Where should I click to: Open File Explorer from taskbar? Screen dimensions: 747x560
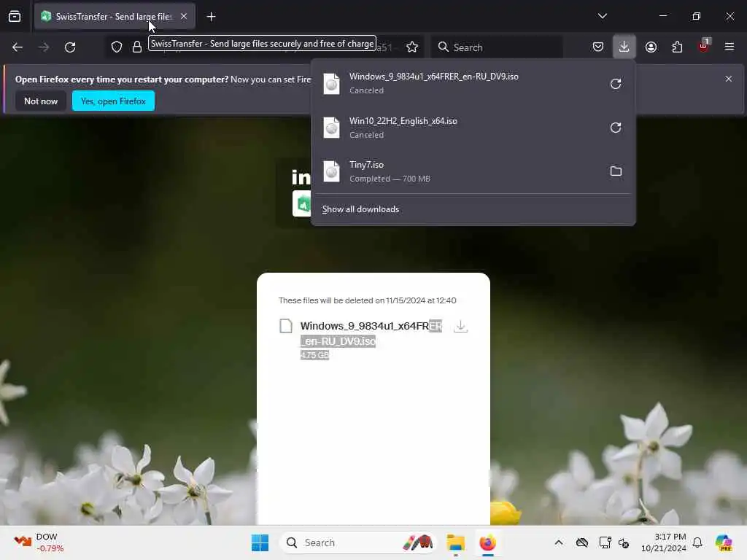click(x=456, y=542)
